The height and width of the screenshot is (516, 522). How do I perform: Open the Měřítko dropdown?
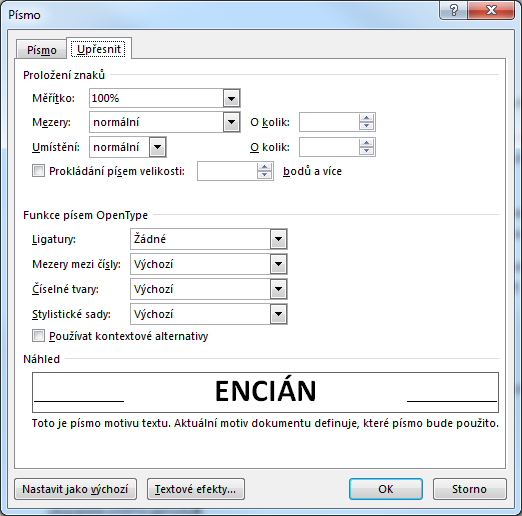pyautogui.click(x=231, y=98)
